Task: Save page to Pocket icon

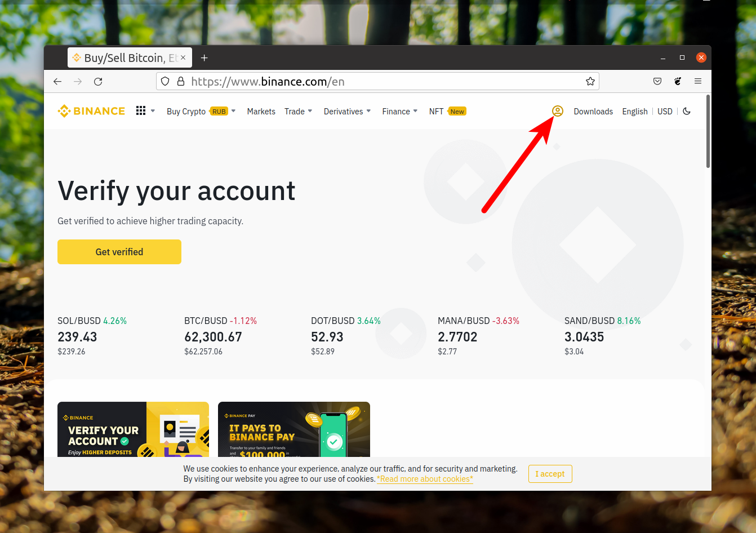Action: click(657, 81)
